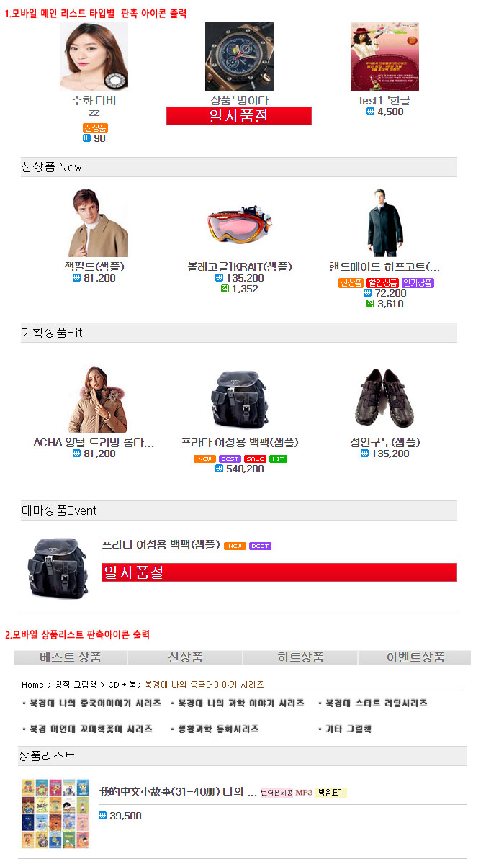Click the orange 신상품 badge under 주화 디비
The image size is (504, 864).
96,127
